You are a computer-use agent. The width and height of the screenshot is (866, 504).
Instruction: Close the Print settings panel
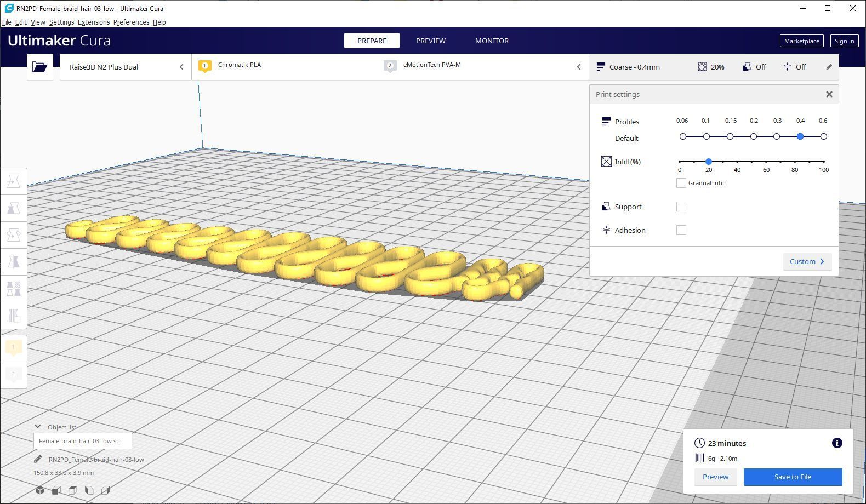[x=829, y=95]
